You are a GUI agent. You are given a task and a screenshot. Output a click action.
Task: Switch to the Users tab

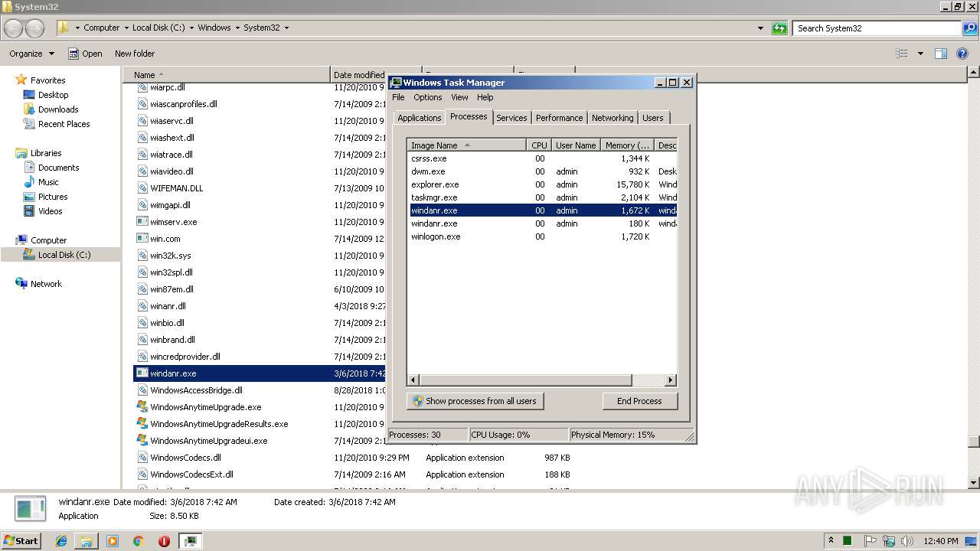(x=653, y=118)
